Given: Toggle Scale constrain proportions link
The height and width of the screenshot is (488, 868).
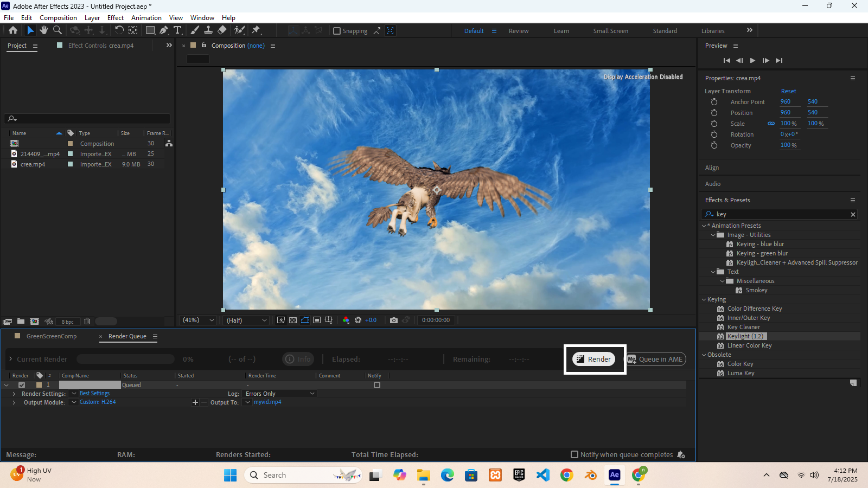Looking at the screenshot, I should [x=771, y=124].
